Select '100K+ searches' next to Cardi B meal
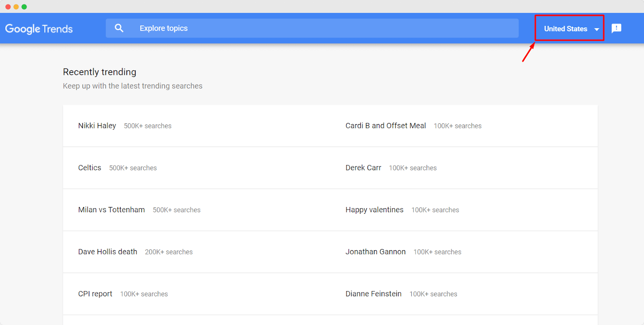The image size is (644, 325). click(458, 126)
